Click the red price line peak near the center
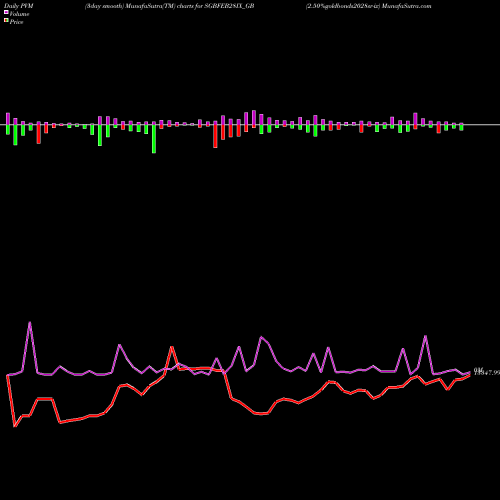 pyautogui.click(x=172, y=348)
